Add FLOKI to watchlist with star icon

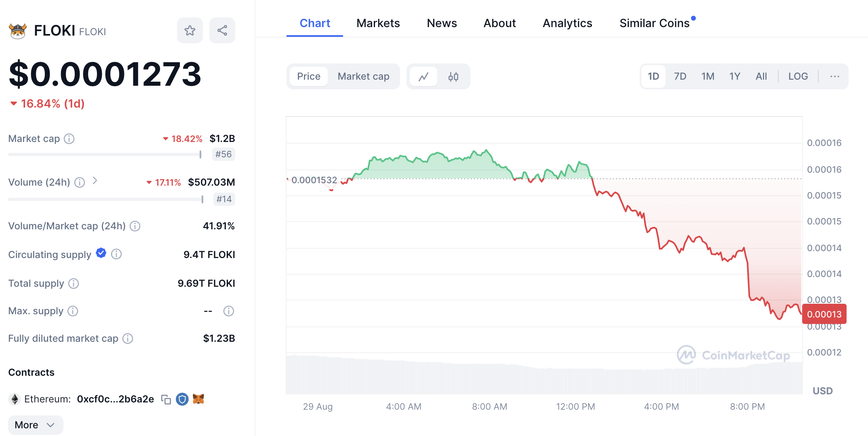coord(190,30)
